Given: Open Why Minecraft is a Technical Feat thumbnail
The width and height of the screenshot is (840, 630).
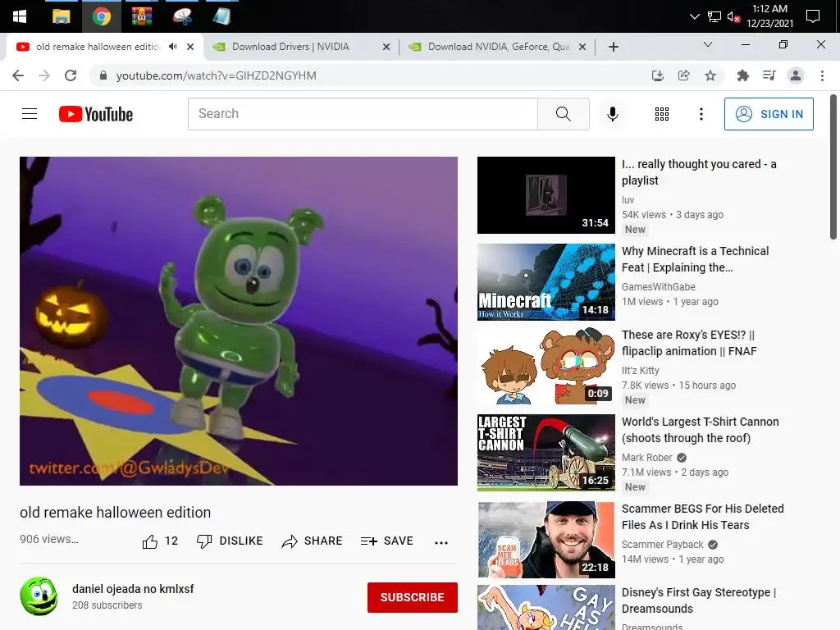Looking at the screenshot, I should [546, 282].
